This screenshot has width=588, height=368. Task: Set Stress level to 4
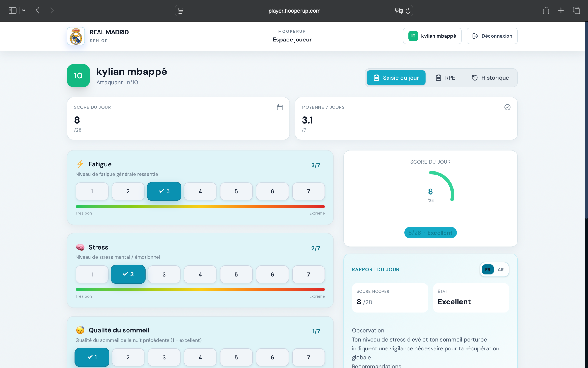tap(200, 275)
